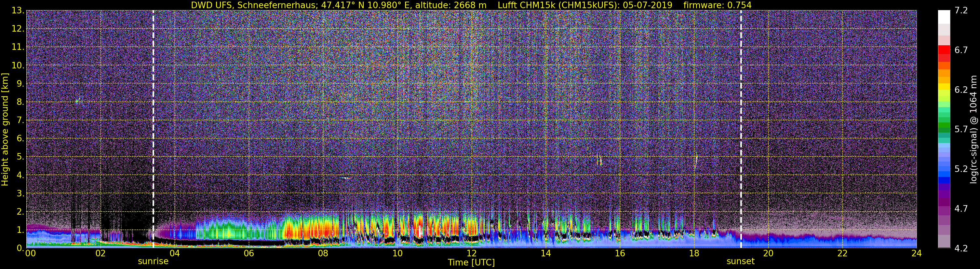
Task: Click the '06' time tick label
Action: [249, 254]
